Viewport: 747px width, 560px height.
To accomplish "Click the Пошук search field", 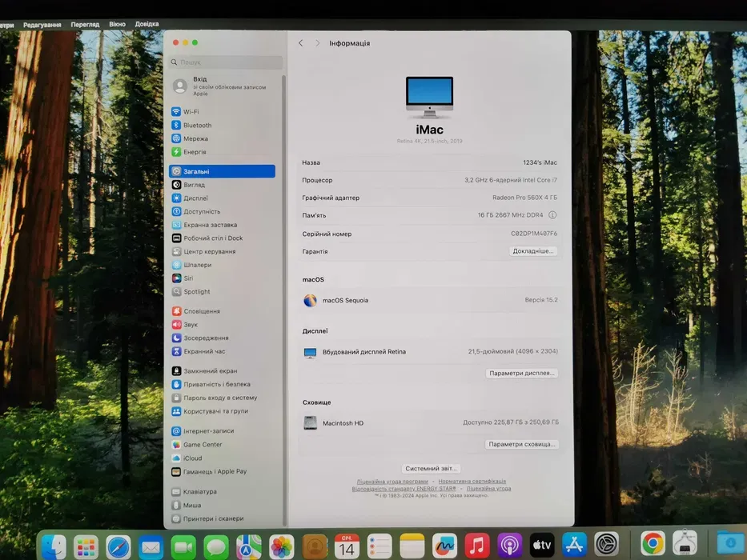I will (226, 62).
